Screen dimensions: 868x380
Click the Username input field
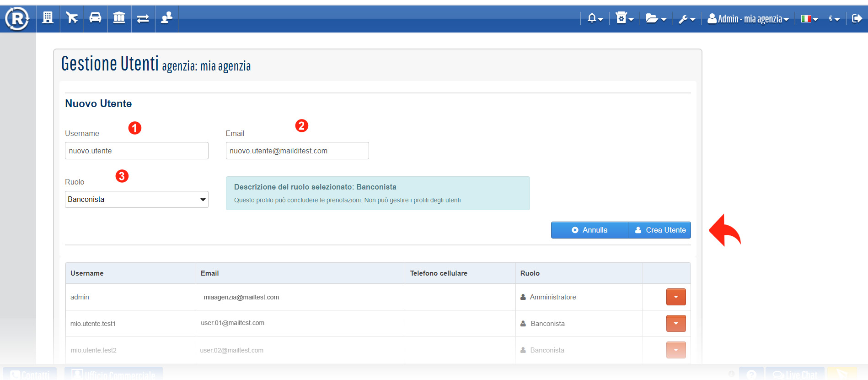click(x=136, y=151)
